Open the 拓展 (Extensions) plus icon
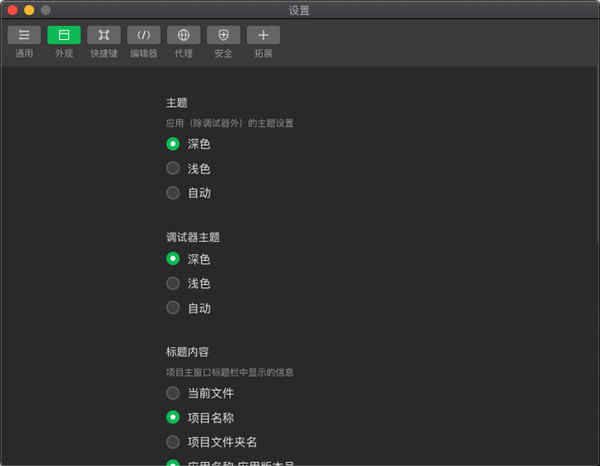600x466 pixels. pos(263,35)
